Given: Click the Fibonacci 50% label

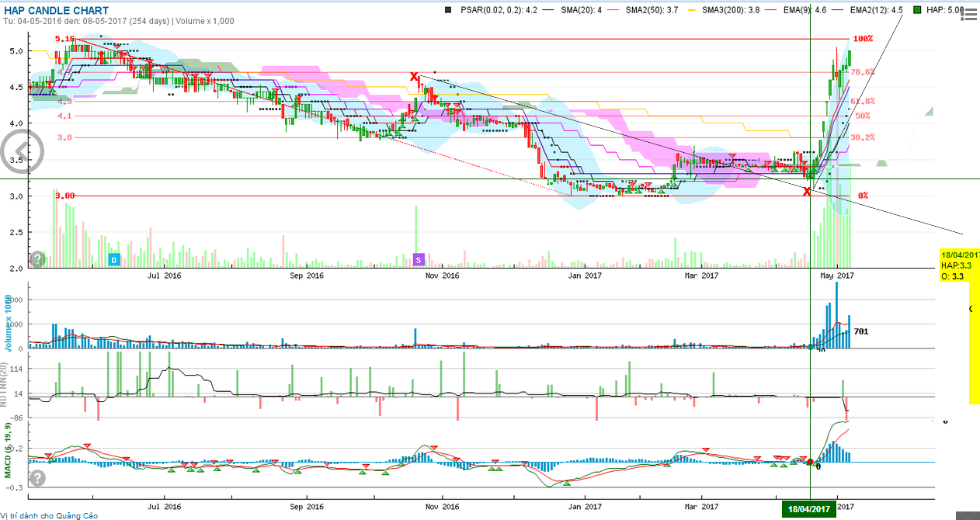Looking at the screenshot, I should point(863,116).
